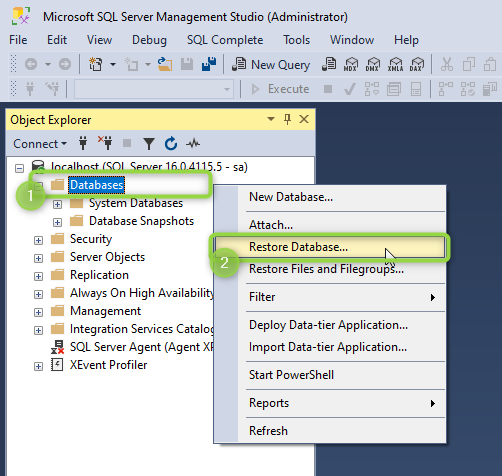Click the New Project toolbar icon
This screenshot has height=476, width=502.
click(95, 64)
